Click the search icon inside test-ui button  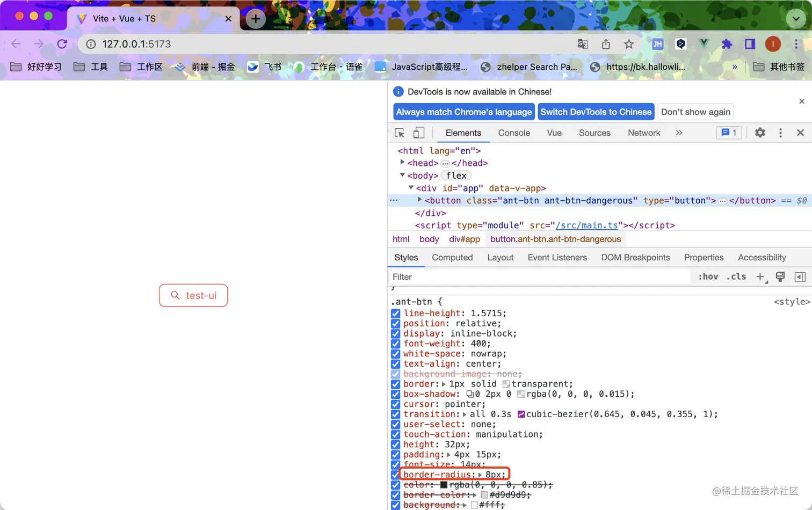coord(175,295)
